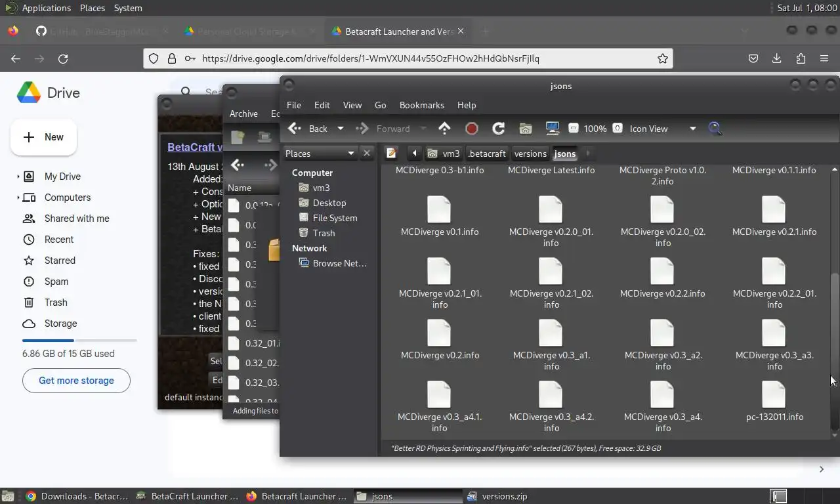Expand My Drive tree arrow
The height and width of the screenshot is (504, 840).
click(x=18, y=177)
